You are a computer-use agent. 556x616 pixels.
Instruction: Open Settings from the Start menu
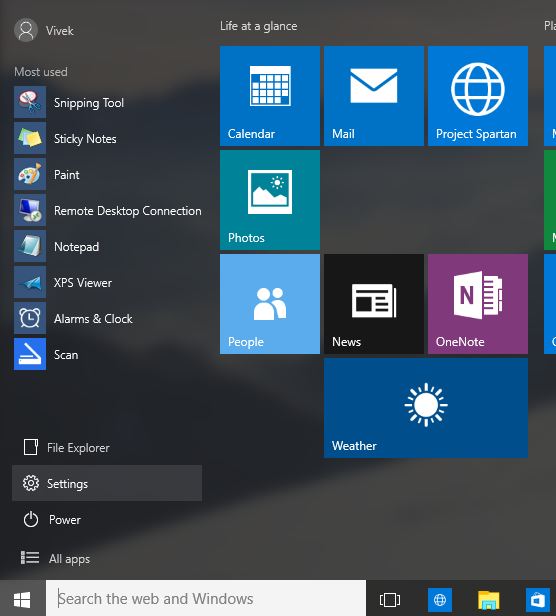click(x=107, y=483)
